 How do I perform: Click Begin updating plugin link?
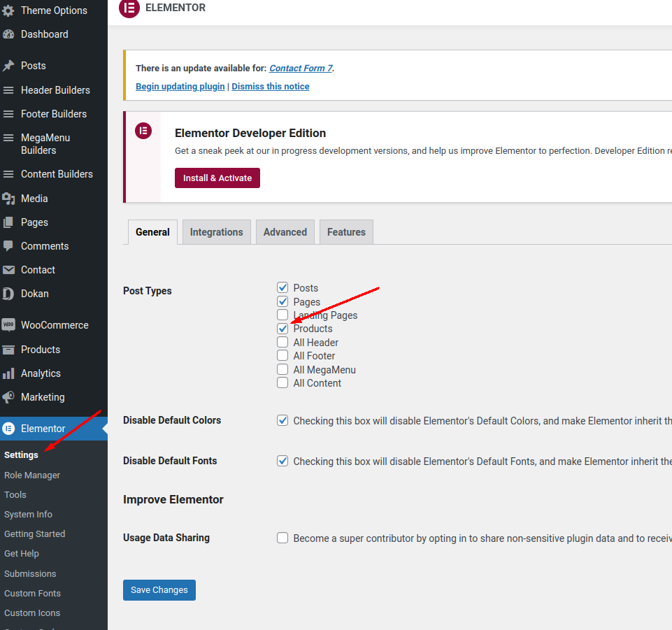tap(180, 87)
